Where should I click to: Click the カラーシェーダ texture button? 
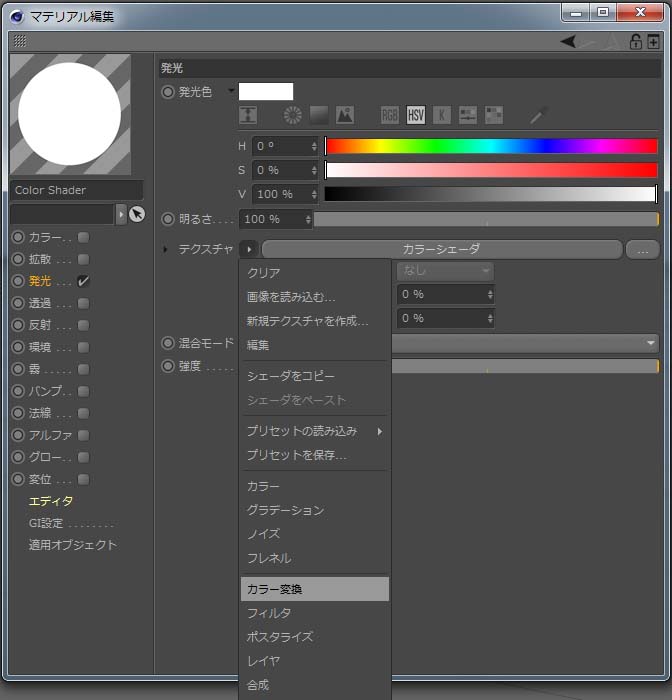coord(441,249)
